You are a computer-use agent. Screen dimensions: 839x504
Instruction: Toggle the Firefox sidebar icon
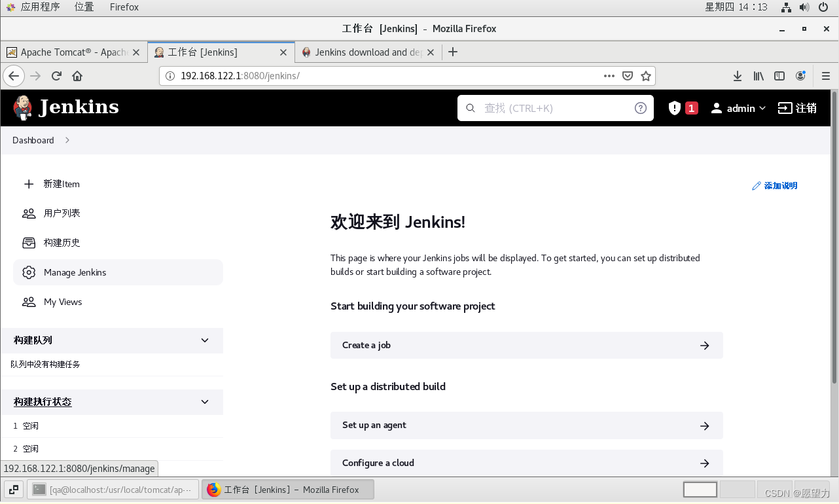coord(779,76)
